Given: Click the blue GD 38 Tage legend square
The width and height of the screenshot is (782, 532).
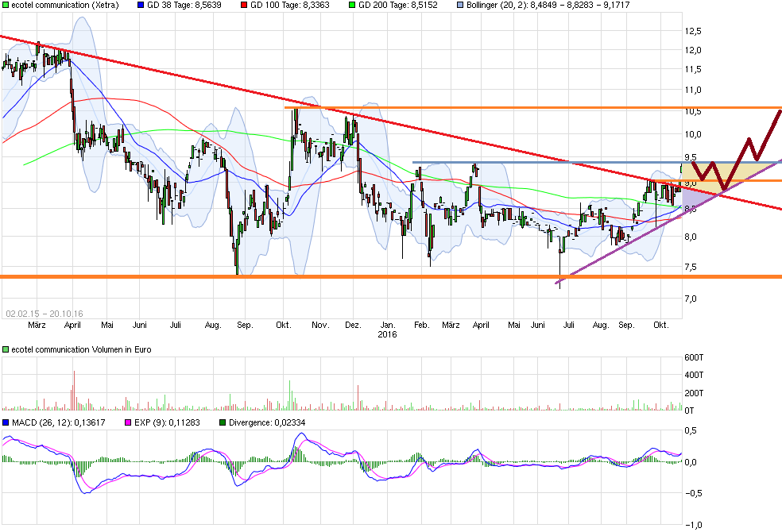Looking at the screenshot, I should pyautogui.click(x=140, y=5).
